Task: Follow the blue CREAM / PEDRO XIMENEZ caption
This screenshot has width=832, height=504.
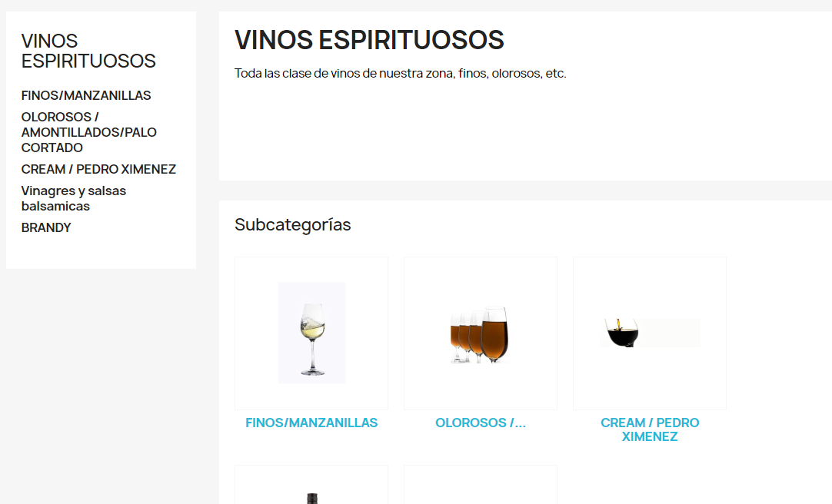Action: [x=650, y=429]
